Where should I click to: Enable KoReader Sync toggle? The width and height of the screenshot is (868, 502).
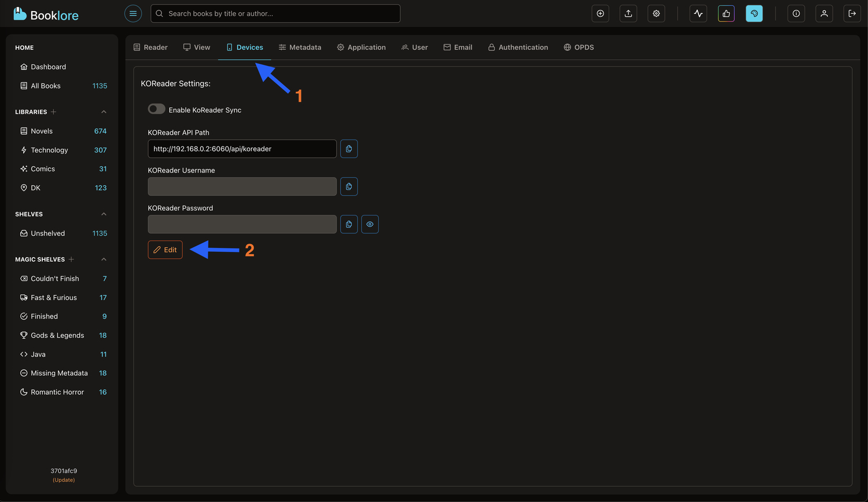click(156, 108)
